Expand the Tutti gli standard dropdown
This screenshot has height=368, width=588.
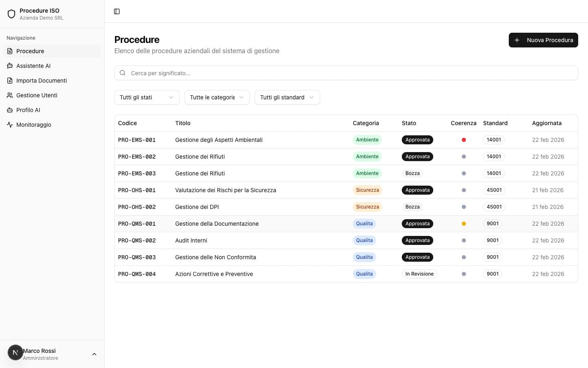tap(287, 97)
